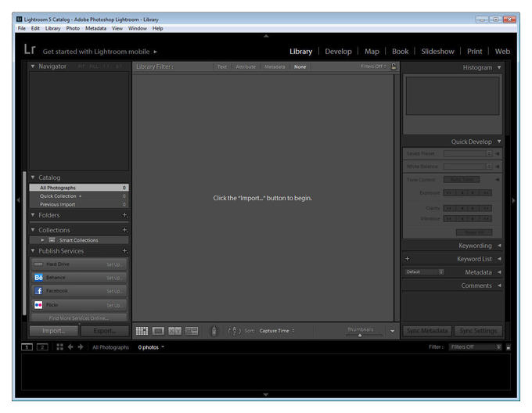532x413 pixels.
Task: Create a collection with the plus icon
Action: tap(125, 230)
